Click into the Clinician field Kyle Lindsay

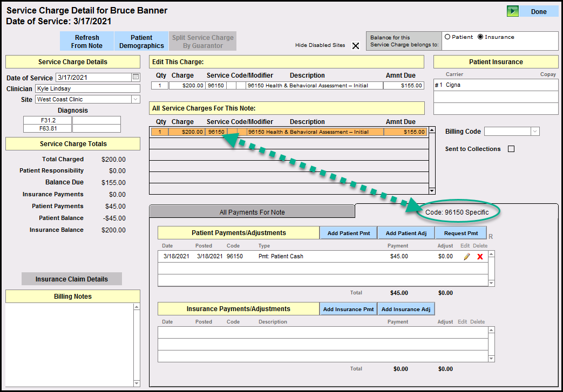(87, 88)
